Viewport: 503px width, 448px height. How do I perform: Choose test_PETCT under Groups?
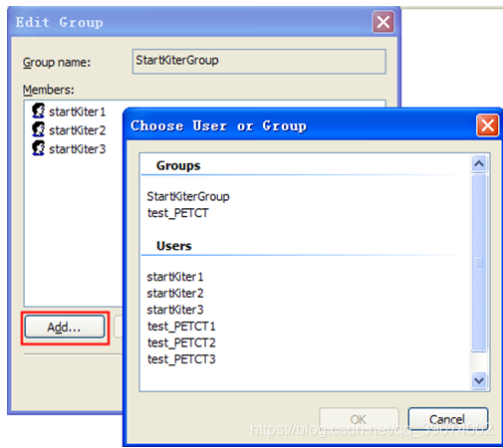point(178,213)
